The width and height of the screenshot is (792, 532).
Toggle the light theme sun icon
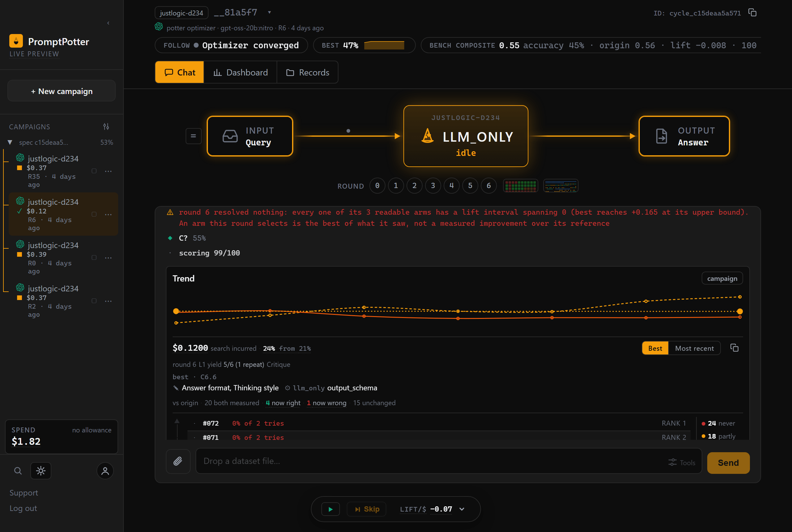point(41,470)
